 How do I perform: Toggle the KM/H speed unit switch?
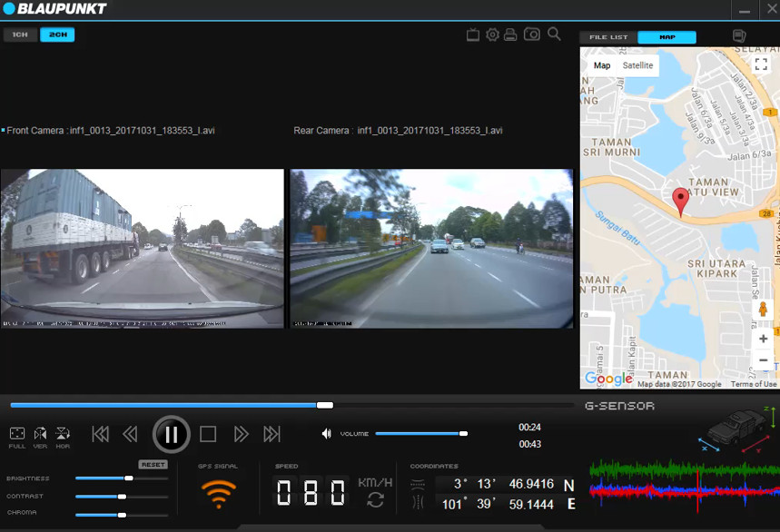coord(375,500)
